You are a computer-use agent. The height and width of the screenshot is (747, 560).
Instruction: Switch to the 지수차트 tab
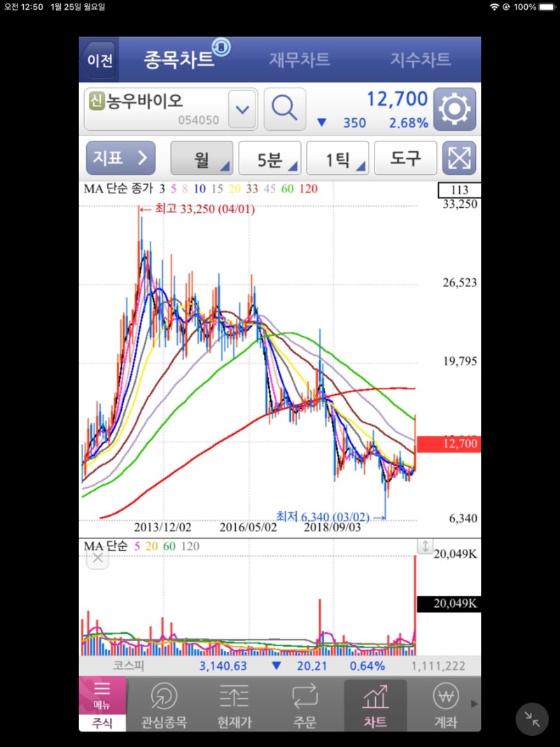pyautogui.click(x=420, y=60)
